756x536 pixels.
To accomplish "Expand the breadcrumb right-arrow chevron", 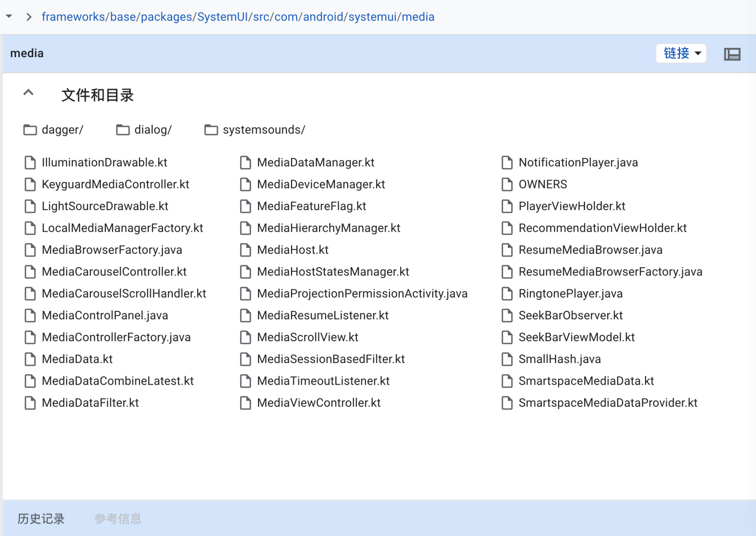I will [28, 17].
